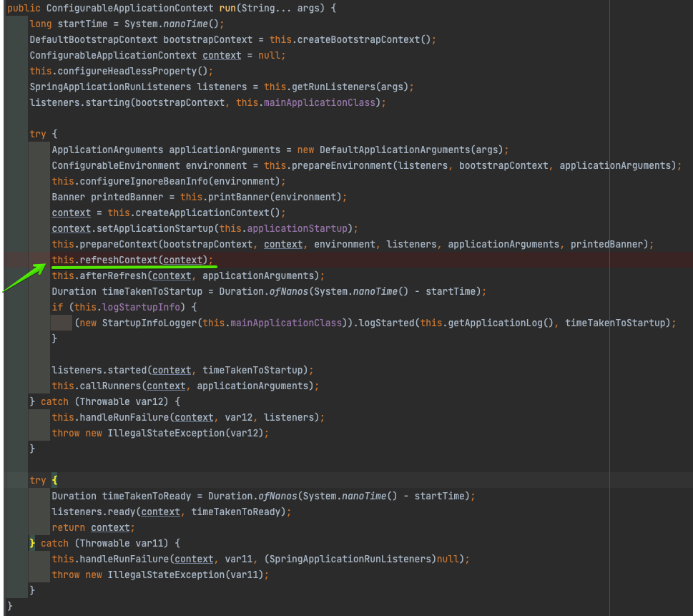Click the (SpringApplicationRunListeners) cast expression
The height and width of the screenshot is (616, 693).
[350, 559]
